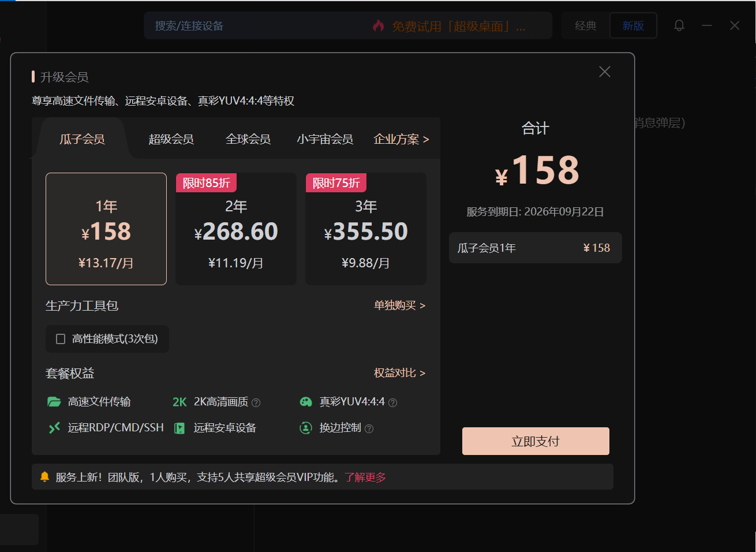
Task: Click the 高速文件传输 benefit label
Action: pyautogui.click(x=99, y=402)
